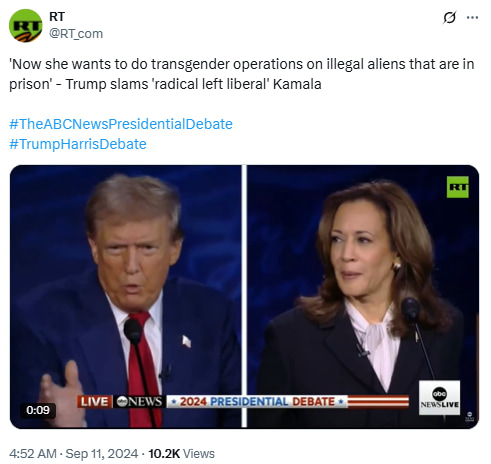Open the @RT_com handle link
491x464 pixels.
pyautogui.click(x=76, y=34)
